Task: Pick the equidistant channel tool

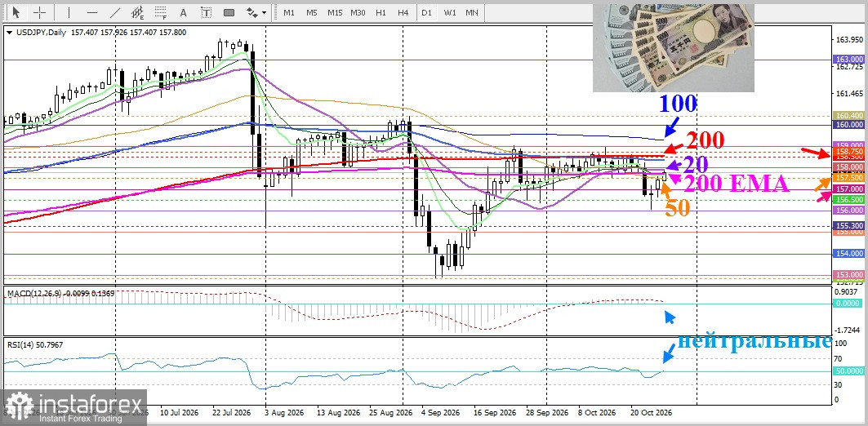Action: coord(138,12)
